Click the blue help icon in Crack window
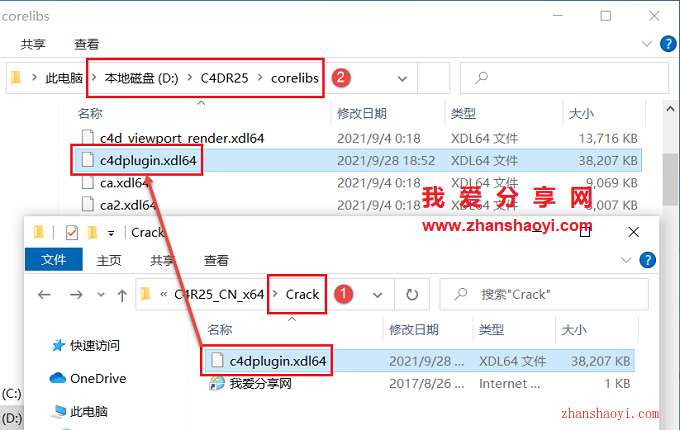The image size is (680, 430). 647,260
